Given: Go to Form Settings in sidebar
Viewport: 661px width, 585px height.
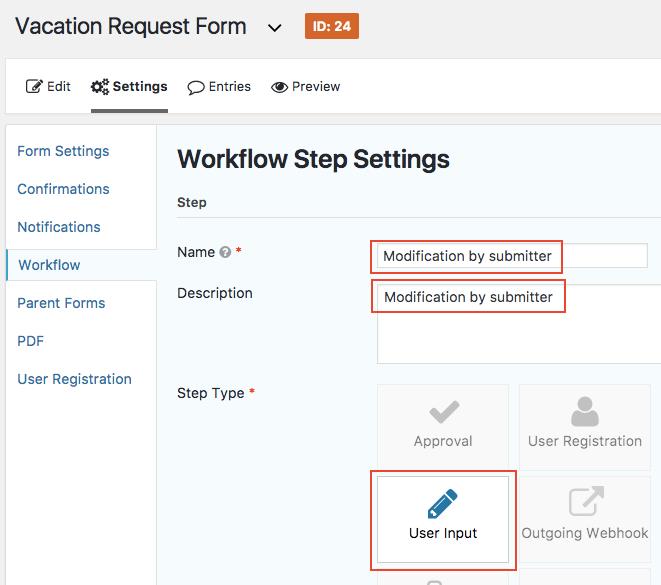Looking at the screenshot, I should (63, 151).
